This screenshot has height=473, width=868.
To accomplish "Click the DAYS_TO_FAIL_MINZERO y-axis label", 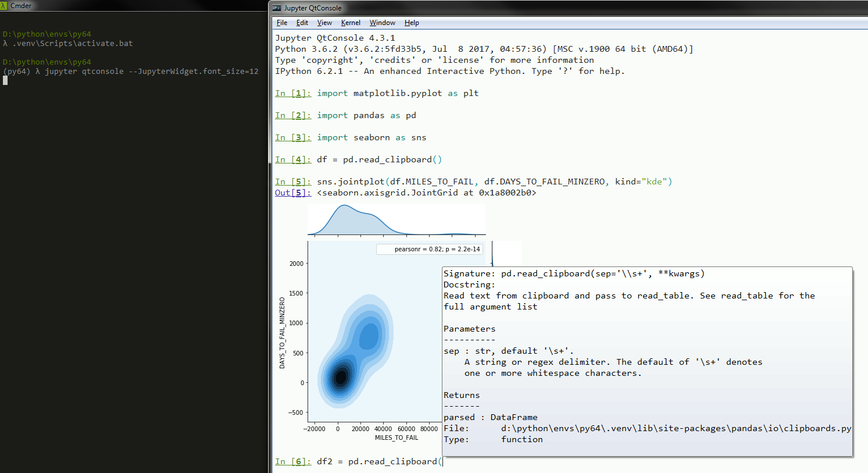I will (282, 333).
